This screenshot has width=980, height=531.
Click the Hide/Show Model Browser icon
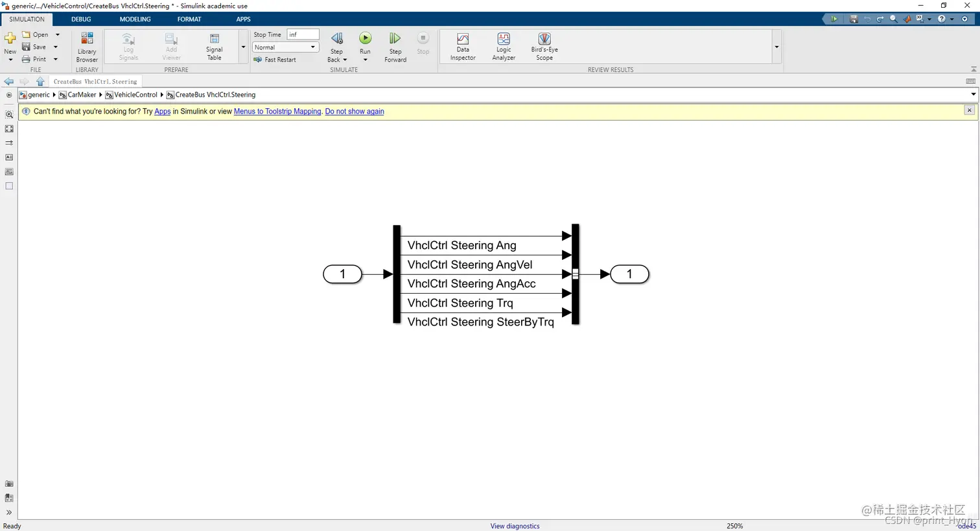9,95
